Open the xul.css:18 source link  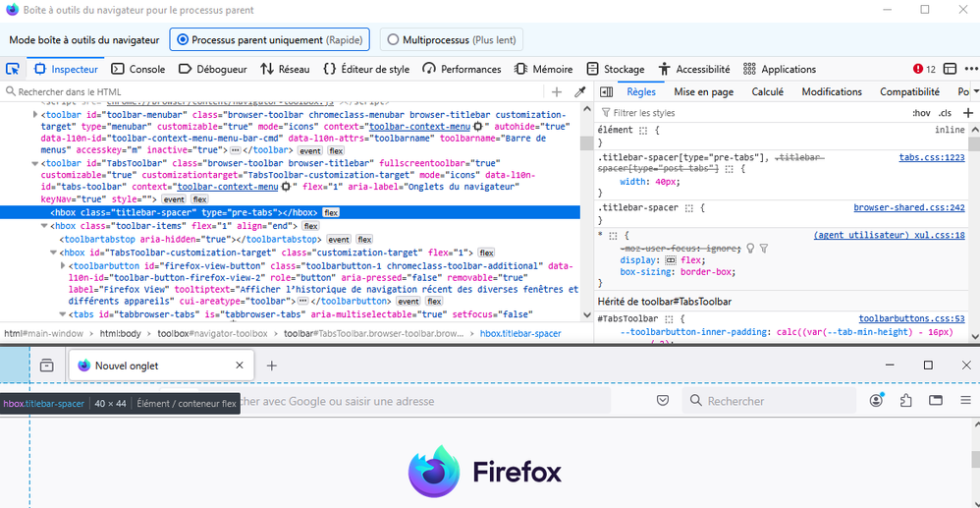pyautogui.click(x=889, y=235)
